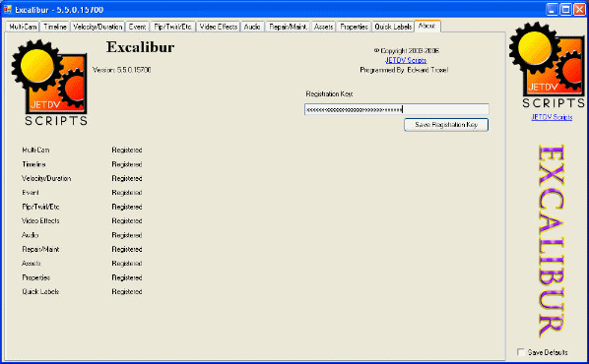Image resolution: width=589 pixels, height=364 pixels.
Task: Click the JETDV Scripts gear logo beside the Excalibur heading
Action: tap(50, 83)
